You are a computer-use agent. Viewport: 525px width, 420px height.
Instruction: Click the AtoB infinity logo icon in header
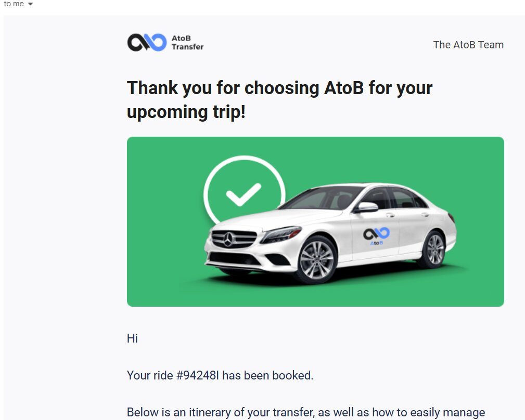click(146, 43)
